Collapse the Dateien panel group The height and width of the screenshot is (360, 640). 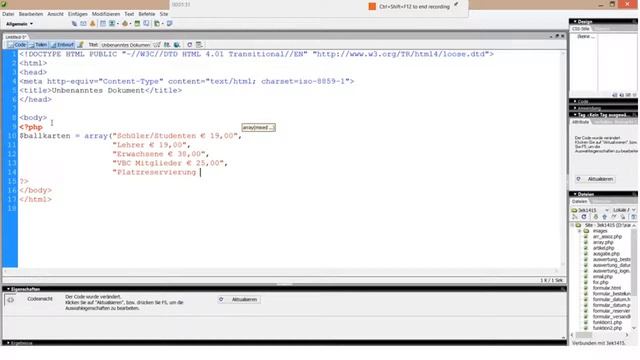pos(575,194)
